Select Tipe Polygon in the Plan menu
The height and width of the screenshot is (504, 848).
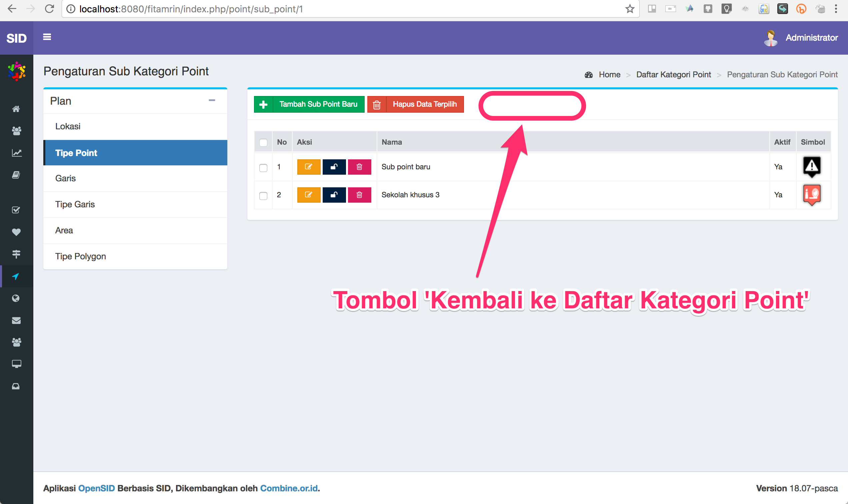click(80, 256)
